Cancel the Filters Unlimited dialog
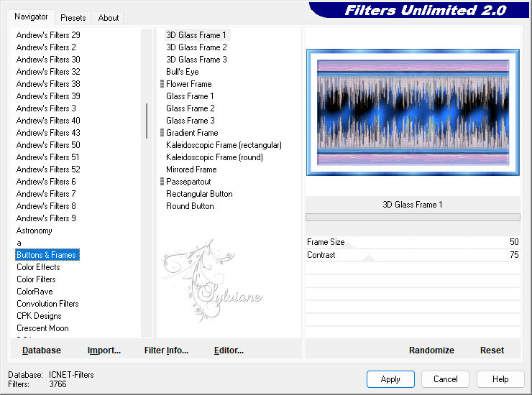Screen dimensions: 532x395 (446, 379)
